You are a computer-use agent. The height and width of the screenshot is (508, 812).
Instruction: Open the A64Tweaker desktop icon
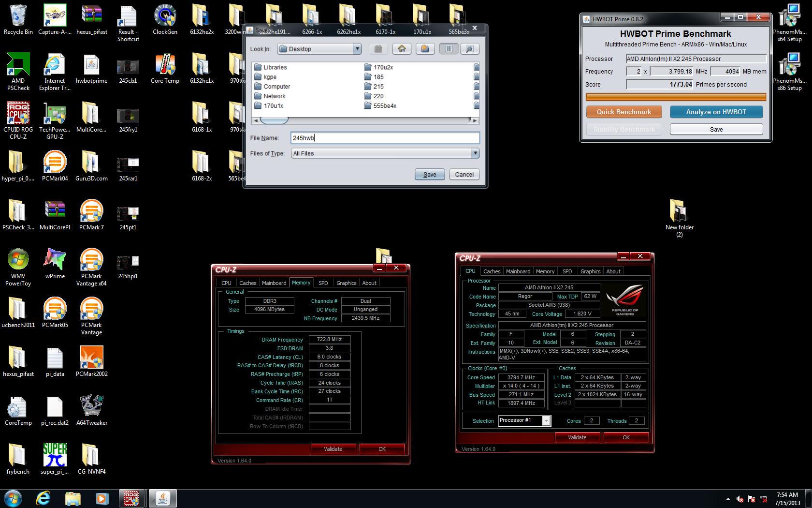pos(91,410)
